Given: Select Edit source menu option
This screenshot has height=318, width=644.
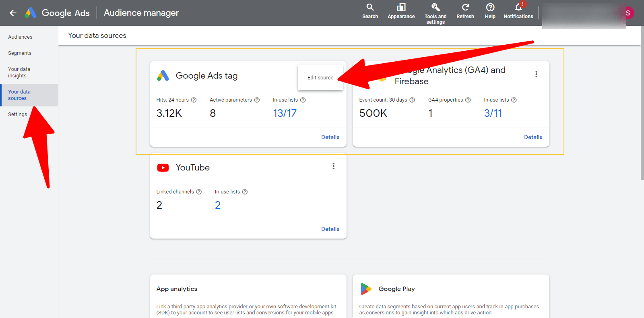Looking at the screenshot, I should (x=320, y=78).
